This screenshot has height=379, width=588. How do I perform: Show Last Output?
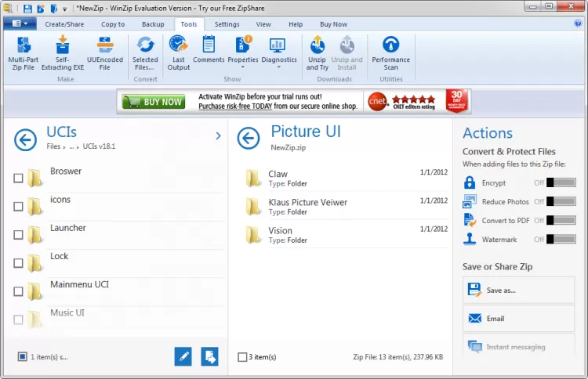[x=179, y=53]
